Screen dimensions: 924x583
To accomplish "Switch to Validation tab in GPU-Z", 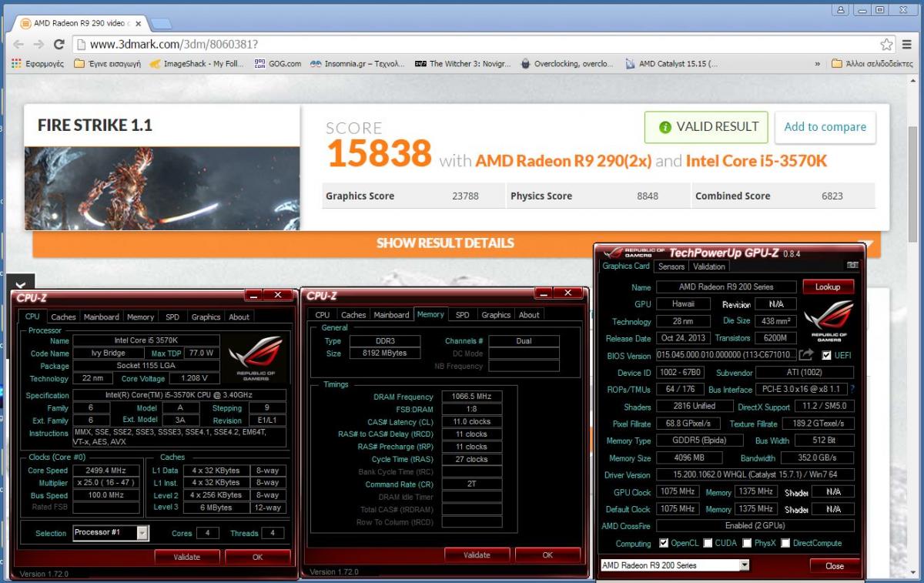I will (x=709, y=266).
